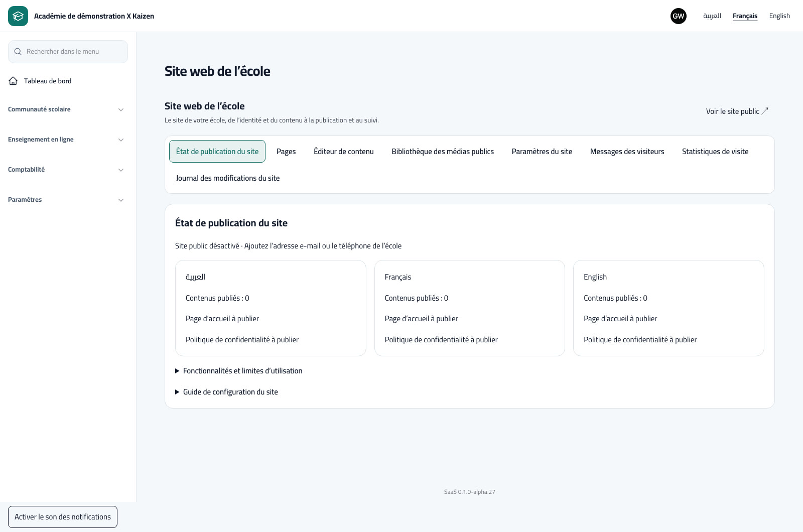Screen dimensions: 803x532
Task: Click Site public désactivé status message
Action: coord(288,246)
